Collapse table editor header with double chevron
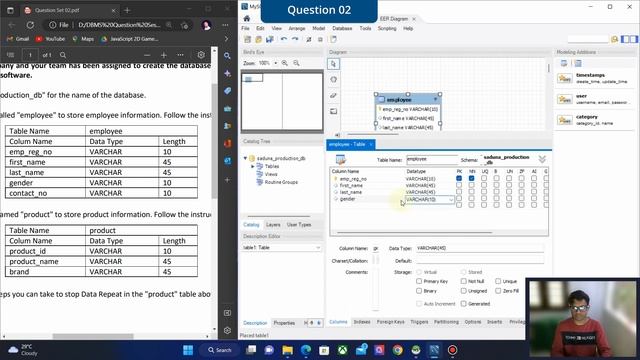The height and width of the screenshot is (360, 640). [x=542, y=160]
